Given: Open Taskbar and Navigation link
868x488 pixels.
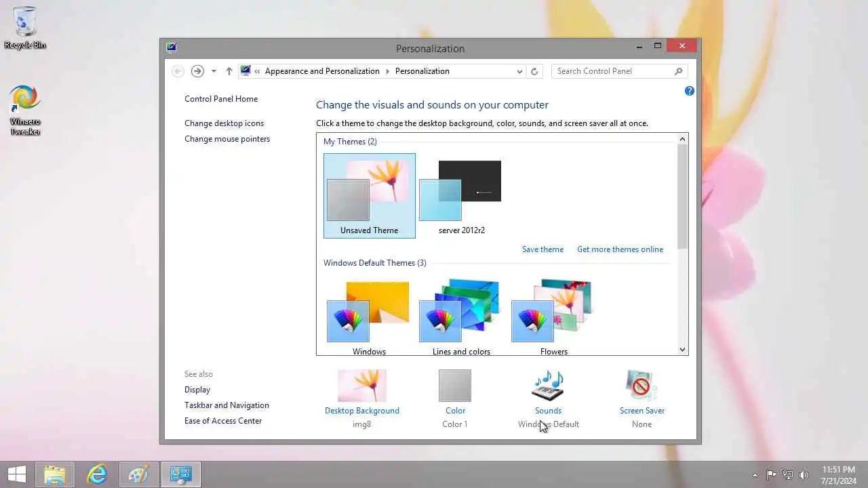Looking at the screenshot, I should click(226, 405).
